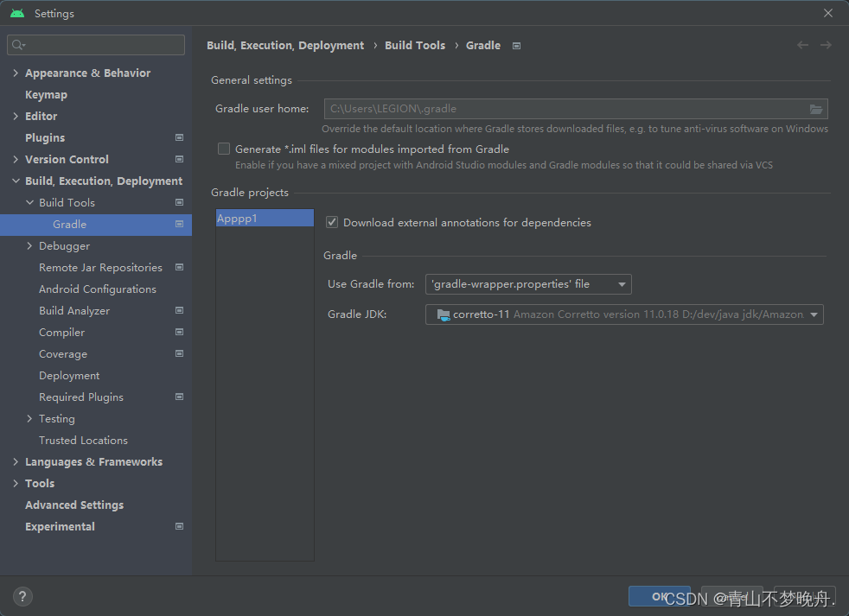
Task: Select Compiler in the settings tree
Action: (x=61, y=332)
